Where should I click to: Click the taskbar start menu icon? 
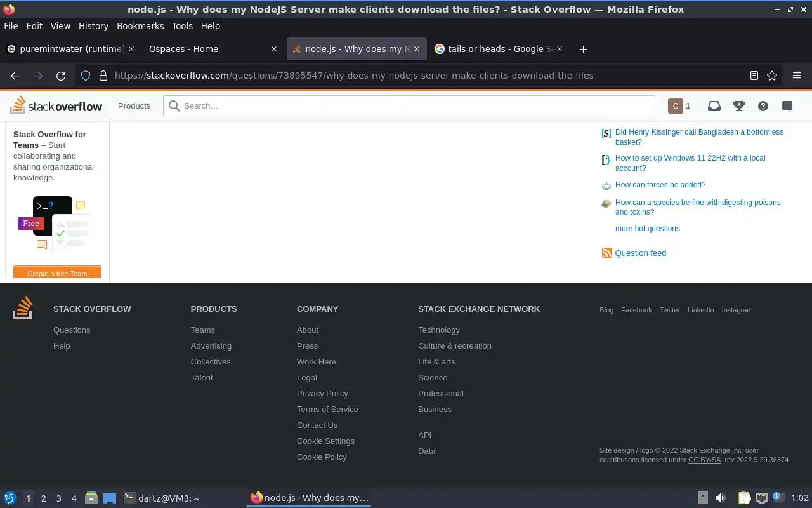(10, 498)
